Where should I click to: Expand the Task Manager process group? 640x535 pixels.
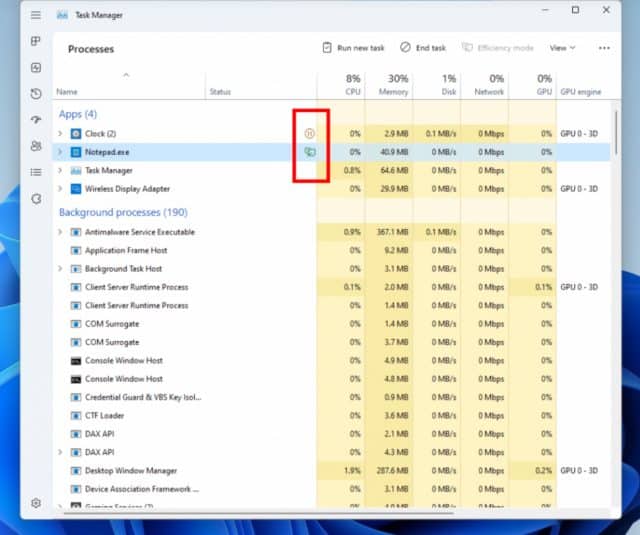[60, 170]
